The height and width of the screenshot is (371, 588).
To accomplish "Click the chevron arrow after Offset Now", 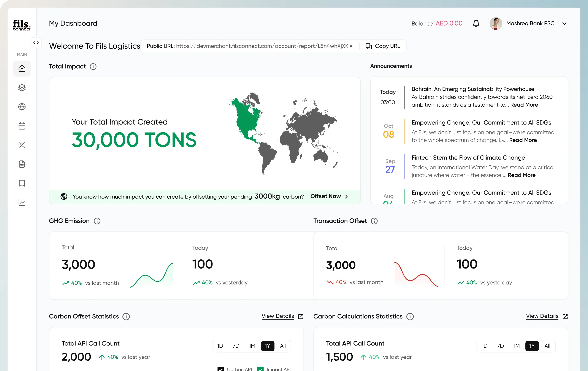I will coord(346,196).
